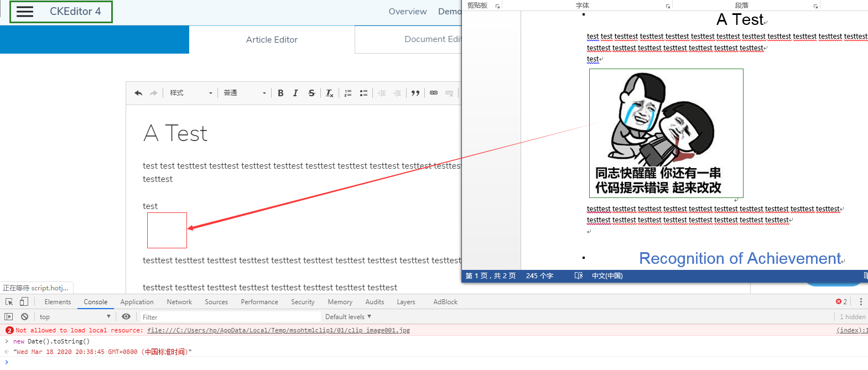Click the inspect element picker icon

coord(9,302)
